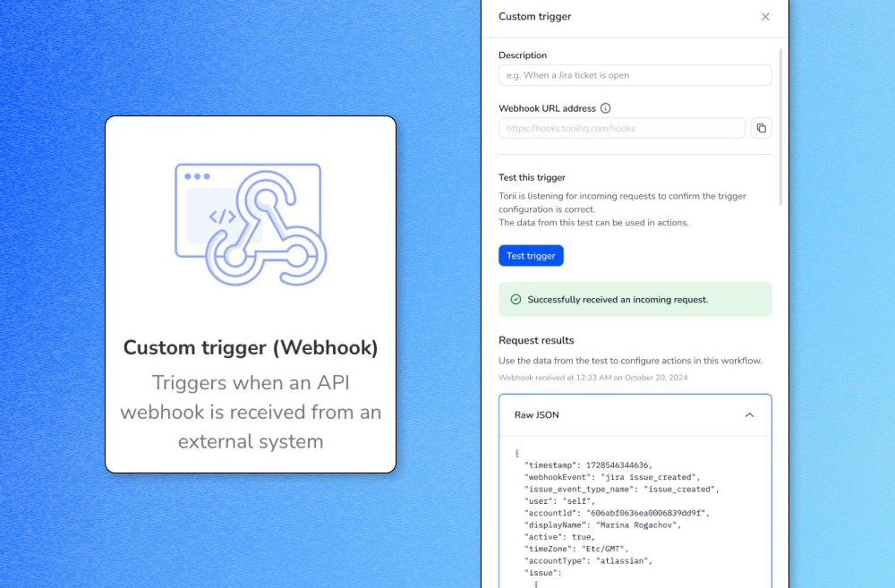Viewport: 895px width, 588px height.
Task: Click the Description input field
Action: (635, 75)
